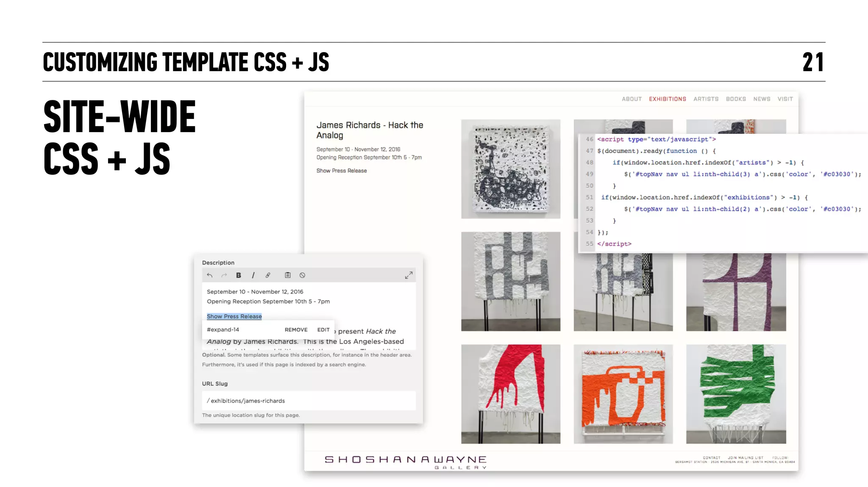
Task: Click the exhibition title James Richards - Hack the Analog
Action: click(370, 130)
